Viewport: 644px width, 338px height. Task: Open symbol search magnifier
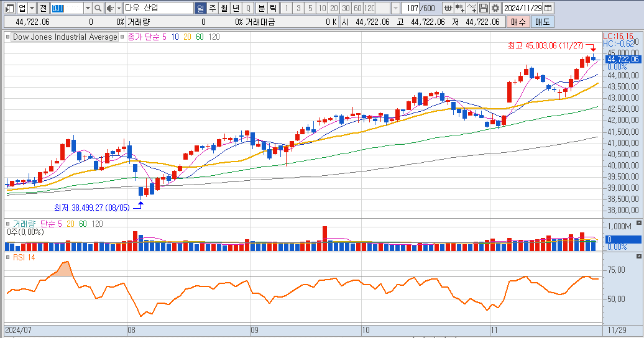coord(98,8)
